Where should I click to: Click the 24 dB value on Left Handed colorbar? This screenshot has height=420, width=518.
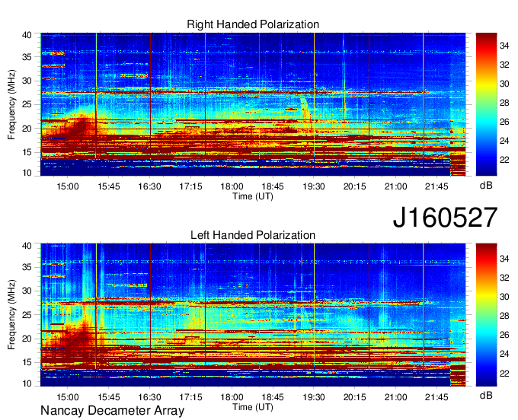(x=504, y=354)
